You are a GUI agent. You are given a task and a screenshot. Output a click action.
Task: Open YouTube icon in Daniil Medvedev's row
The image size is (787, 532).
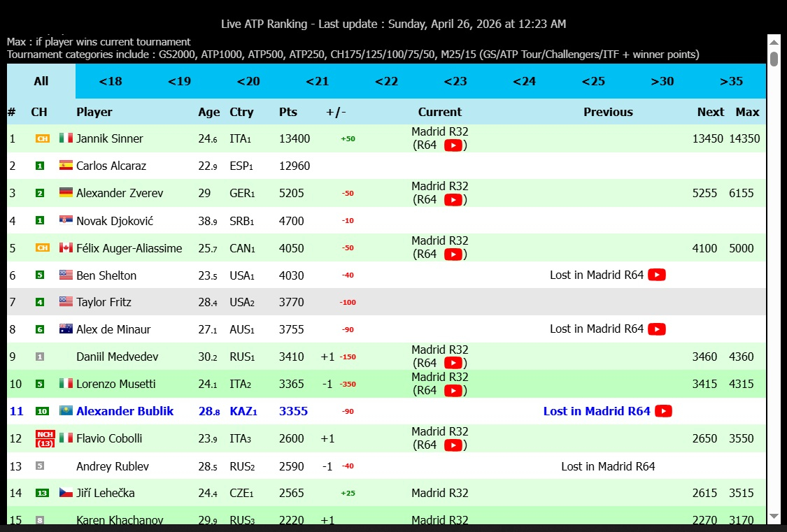(x=453, y=364)
